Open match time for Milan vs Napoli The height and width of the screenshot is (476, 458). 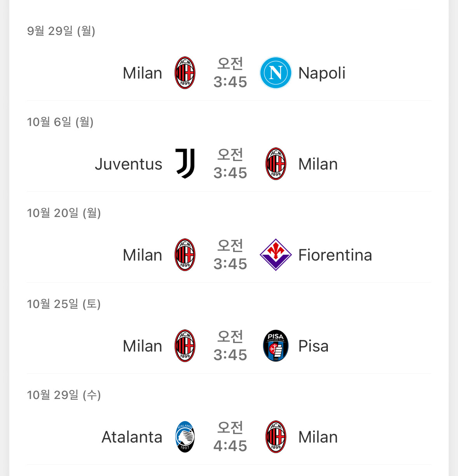(x=230, y=73)
